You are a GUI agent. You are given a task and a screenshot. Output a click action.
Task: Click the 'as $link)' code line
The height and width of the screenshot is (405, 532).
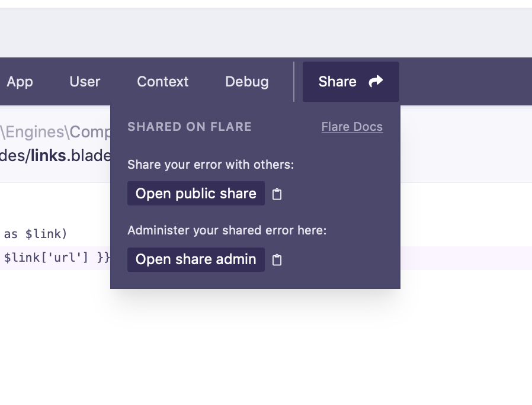pyautogui.click(x=36, y=234)
